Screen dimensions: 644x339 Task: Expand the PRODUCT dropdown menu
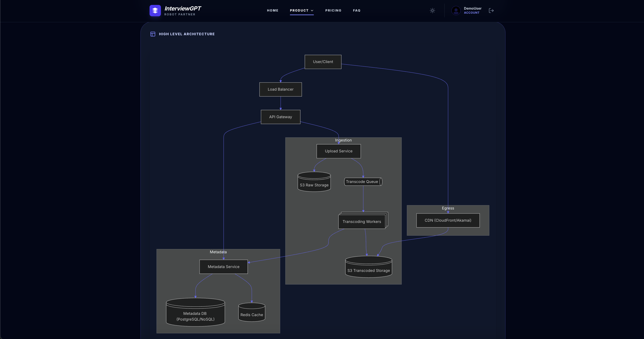302,10
